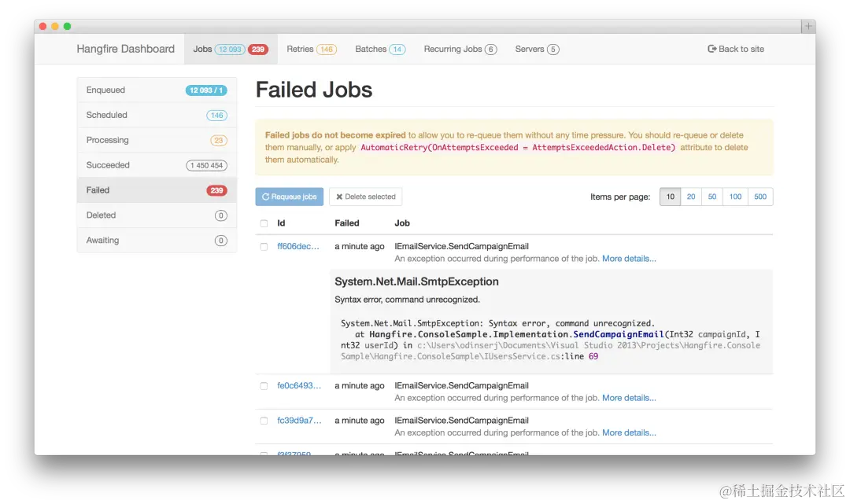
Task: Select Enqueued in the sidebar
Action: coord(157,90)
